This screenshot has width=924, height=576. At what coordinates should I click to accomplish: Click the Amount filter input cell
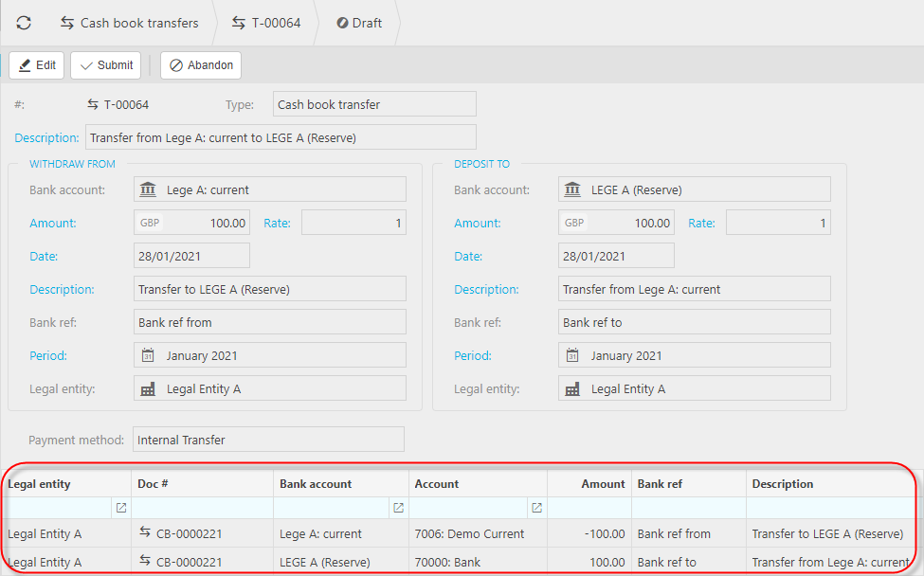[x=589, y=508]
